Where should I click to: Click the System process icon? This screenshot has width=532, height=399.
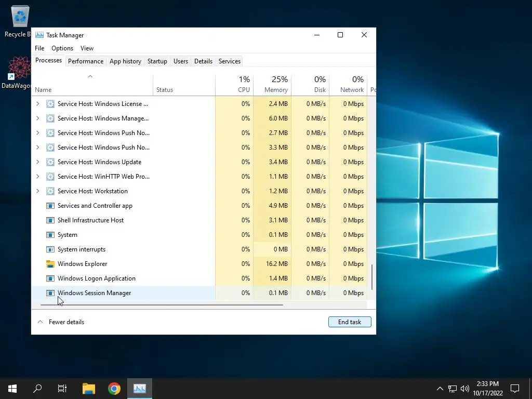(x=50, y=235)
